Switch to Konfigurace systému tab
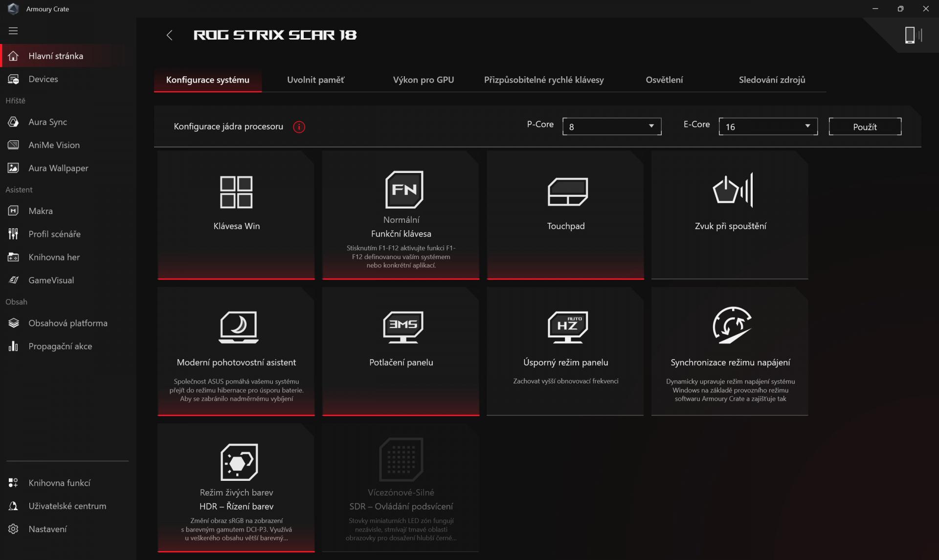The image size is (939, 560). pos(208,80)
